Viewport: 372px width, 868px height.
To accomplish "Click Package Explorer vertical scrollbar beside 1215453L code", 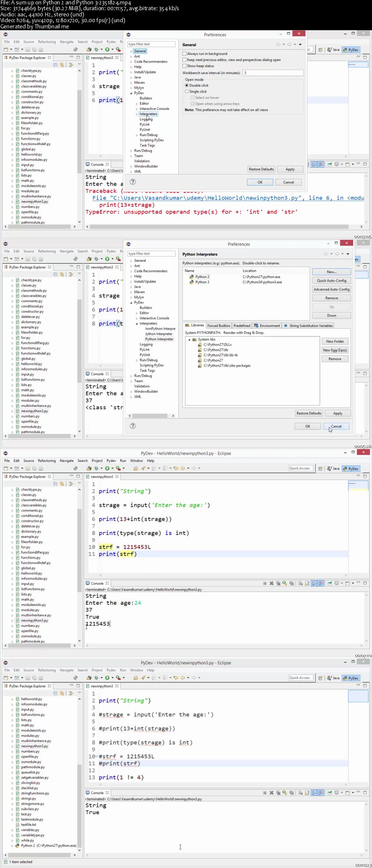I will [79, 565].
